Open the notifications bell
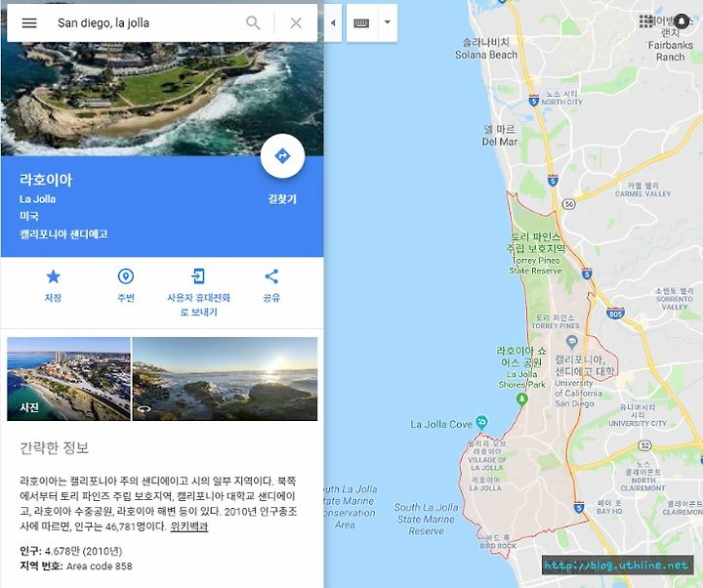703x588 pixels. [x=682, y=21]
